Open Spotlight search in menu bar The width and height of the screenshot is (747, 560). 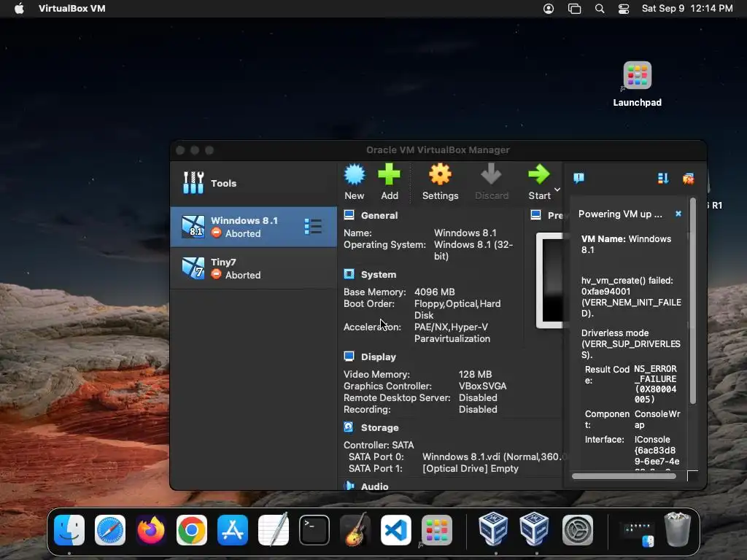pos(600,9)
